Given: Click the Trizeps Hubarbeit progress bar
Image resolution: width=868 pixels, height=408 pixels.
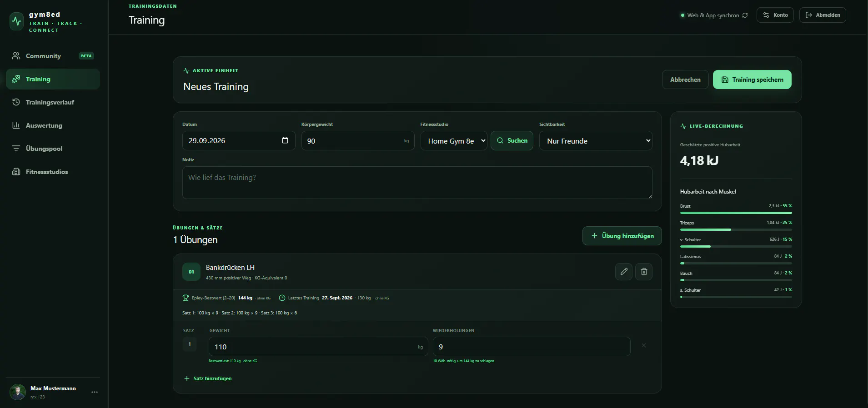Looking at the screenshot, I should pyautogui.click(x=736, y=229).
